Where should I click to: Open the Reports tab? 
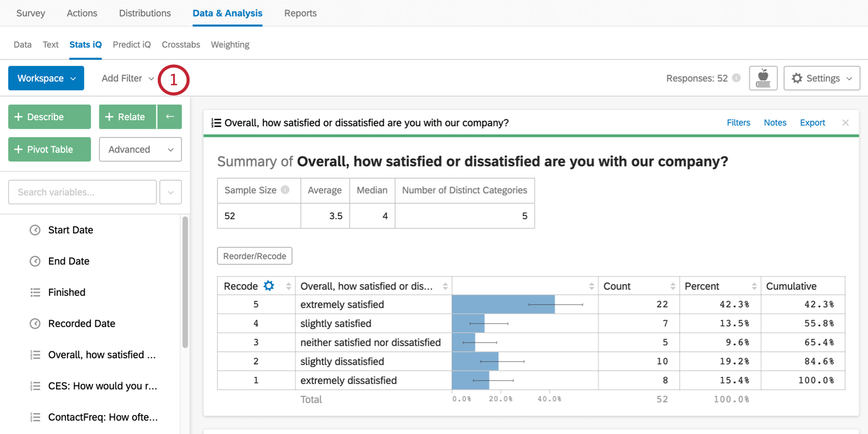click(300, 13)
